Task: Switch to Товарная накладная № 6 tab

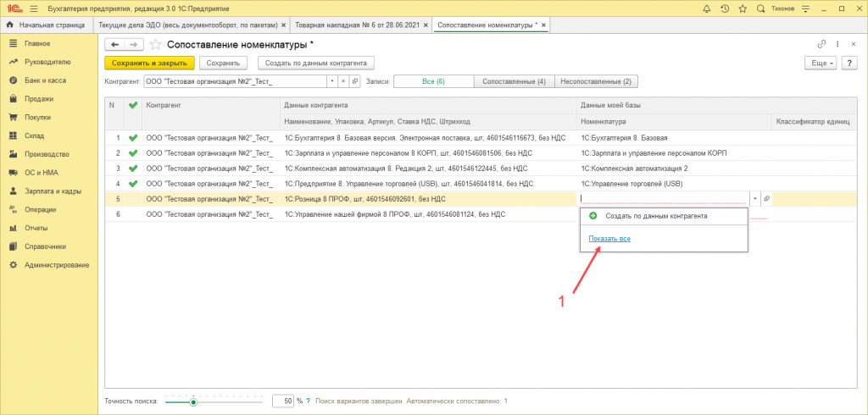Action: 360,25
